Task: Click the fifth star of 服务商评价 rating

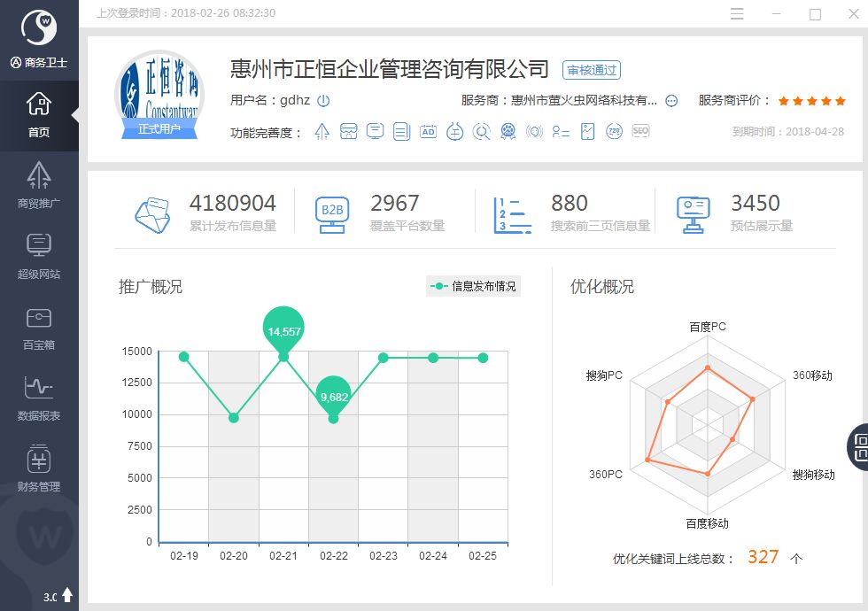Action: click(840, 101)
